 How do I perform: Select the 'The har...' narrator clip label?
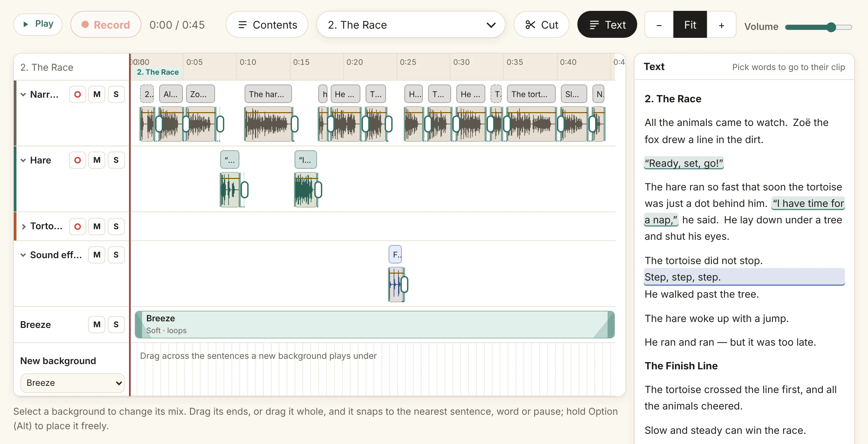[268, 94]
